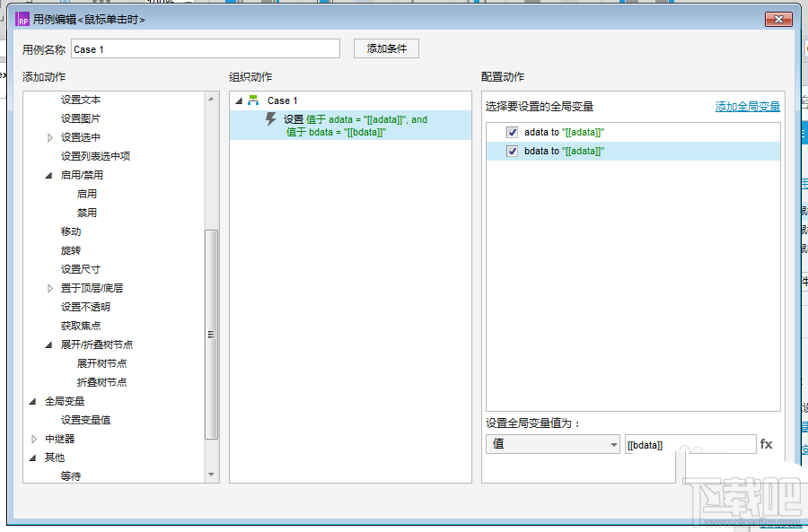Viewport: 808px width, 532px height.
Task: Select the 启用 action
Action: (x=87, y=194)
